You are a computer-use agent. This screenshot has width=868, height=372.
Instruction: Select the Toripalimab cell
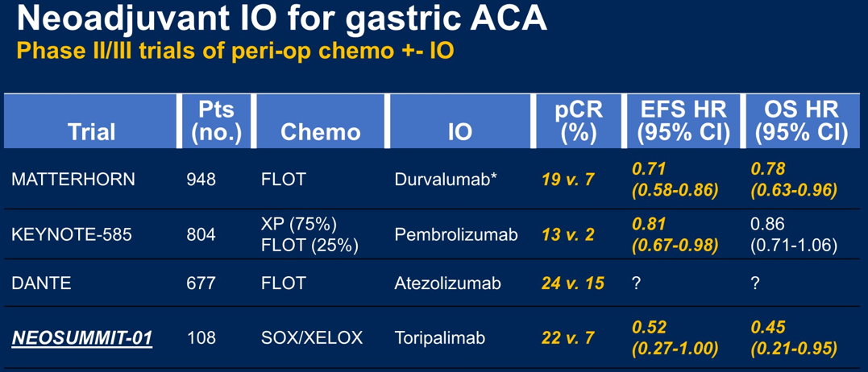point(439,338)
